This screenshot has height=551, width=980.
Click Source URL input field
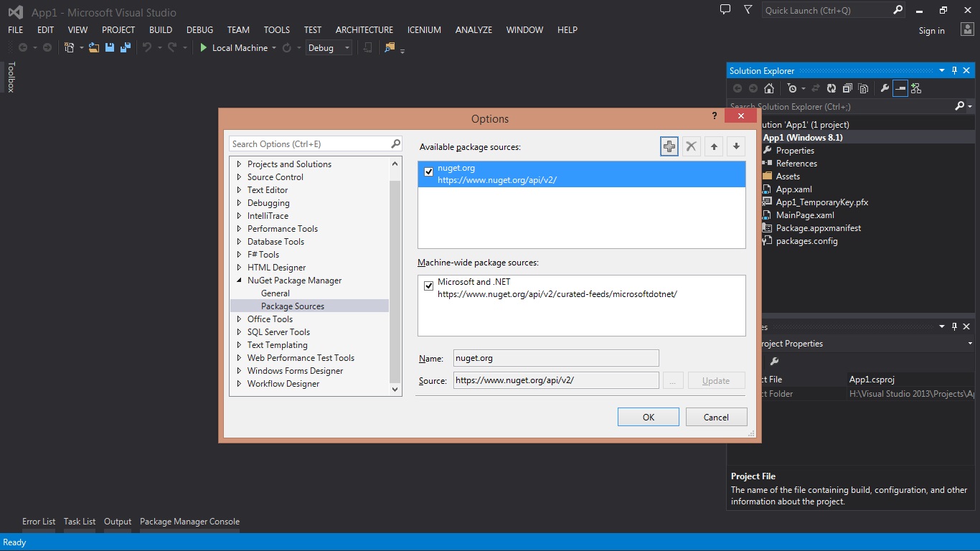click(556, 380)
